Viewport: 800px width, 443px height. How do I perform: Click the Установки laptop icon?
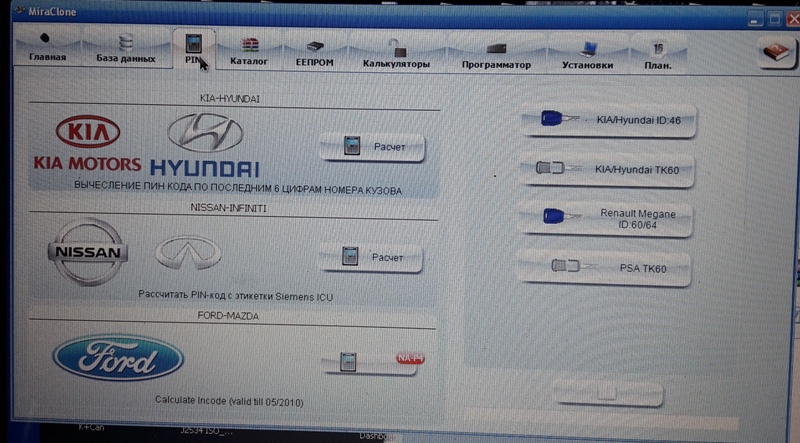[x=588, y=49]
